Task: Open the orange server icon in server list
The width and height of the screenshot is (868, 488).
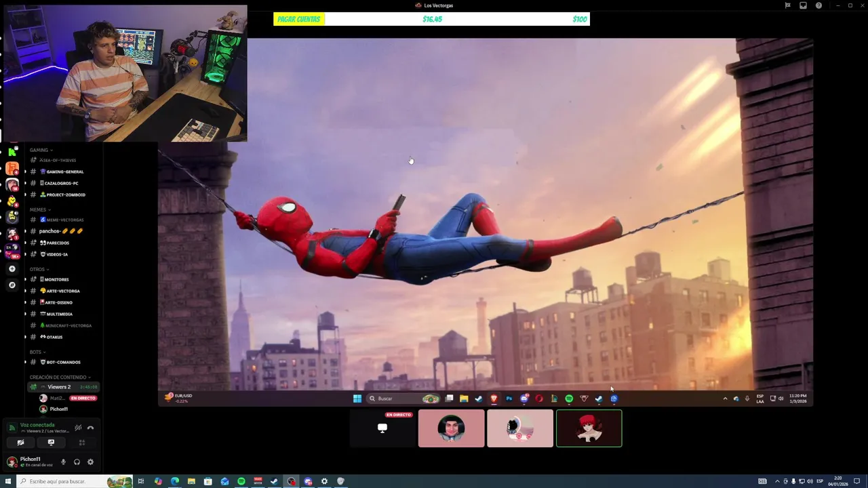Action: 12,168
